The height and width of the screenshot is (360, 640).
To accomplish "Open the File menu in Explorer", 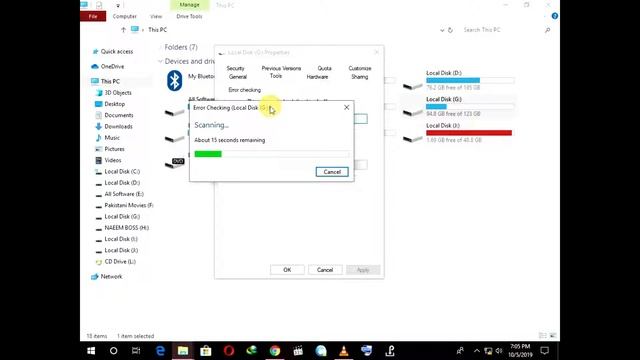I will click(x=93, y=16).
